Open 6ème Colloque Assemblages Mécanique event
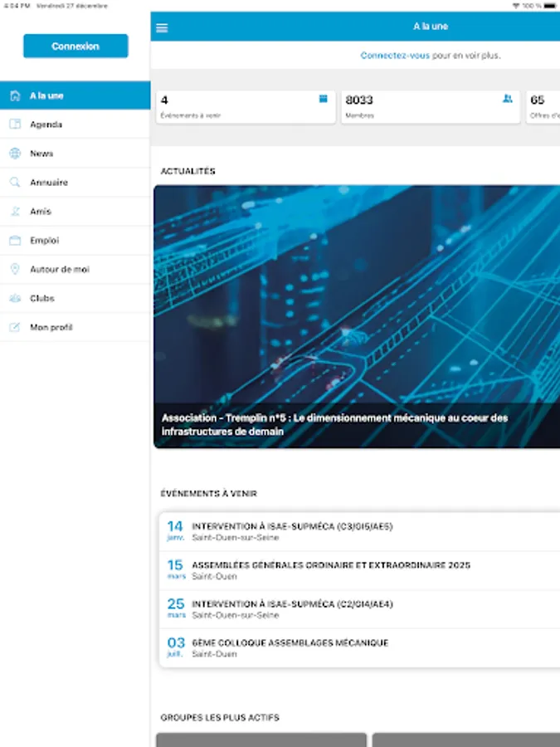This screenshot has width=560, height=747. pyautogui.click(x=359, y=648)
